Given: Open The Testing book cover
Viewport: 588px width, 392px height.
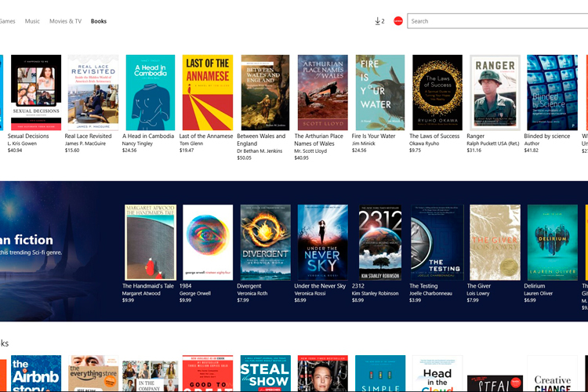Looking at the screenshot, I should [x=437, y=242].
